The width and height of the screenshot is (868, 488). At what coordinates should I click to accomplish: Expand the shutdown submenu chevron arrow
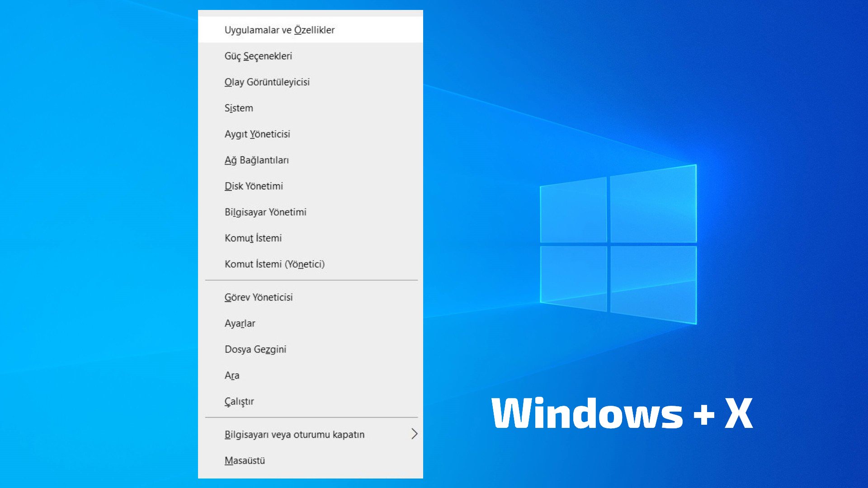coord(414,434)
